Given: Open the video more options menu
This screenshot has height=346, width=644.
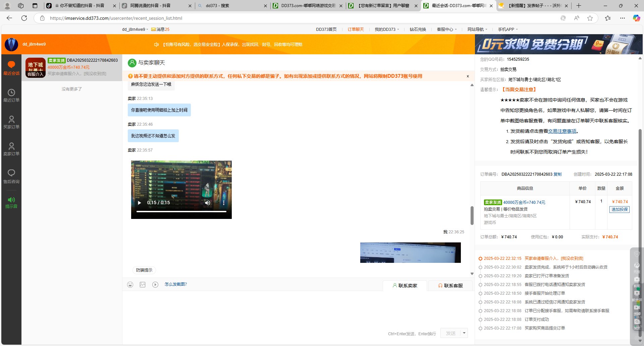Looking at the screenshot, I should [224, 203].
